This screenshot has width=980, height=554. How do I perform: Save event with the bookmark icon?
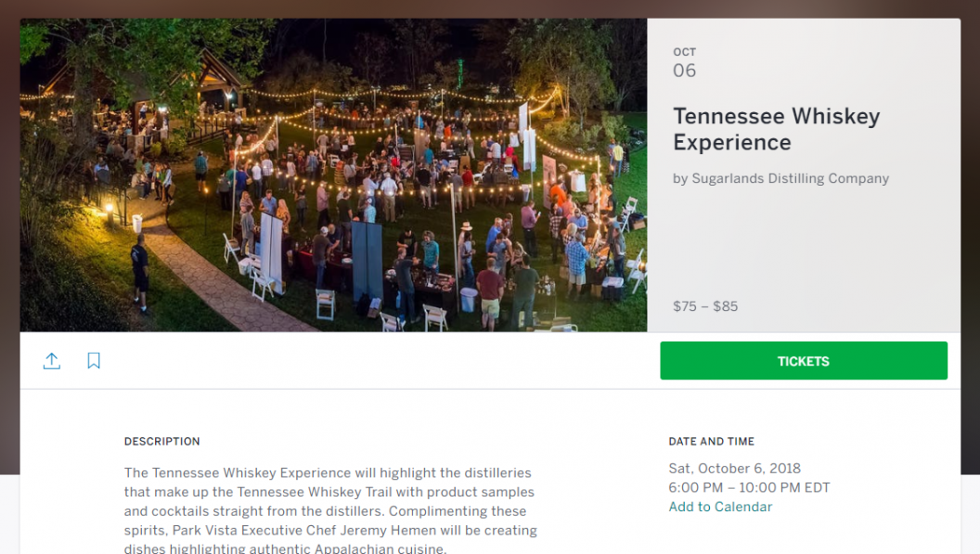pyautogui.click(x=94, y=361)
